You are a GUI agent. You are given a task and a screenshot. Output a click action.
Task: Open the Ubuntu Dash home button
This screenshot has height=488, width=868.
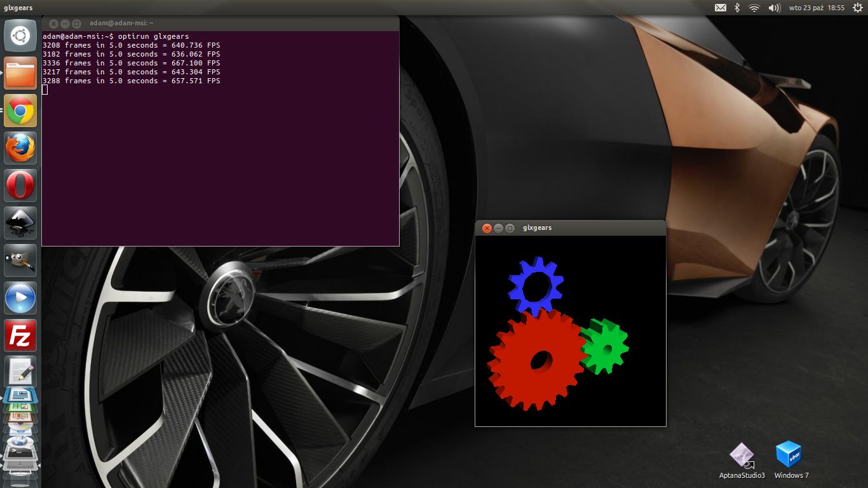(x=20, y=36)
